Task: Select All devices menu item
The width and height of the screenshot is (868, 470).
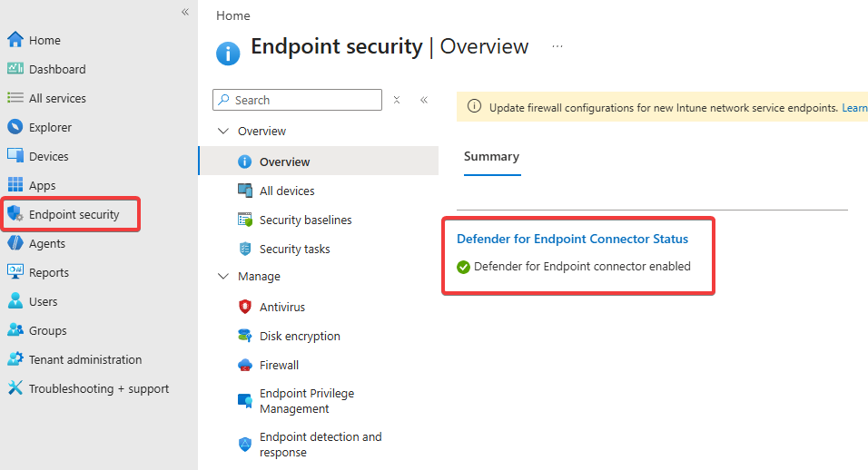Action: click(x=287, y=191)
